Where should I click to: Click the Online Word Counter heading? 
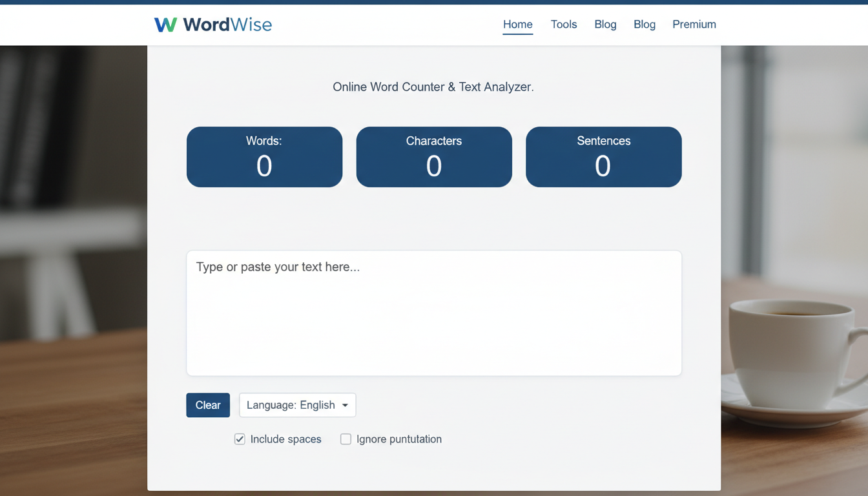[x=433, y=87]
